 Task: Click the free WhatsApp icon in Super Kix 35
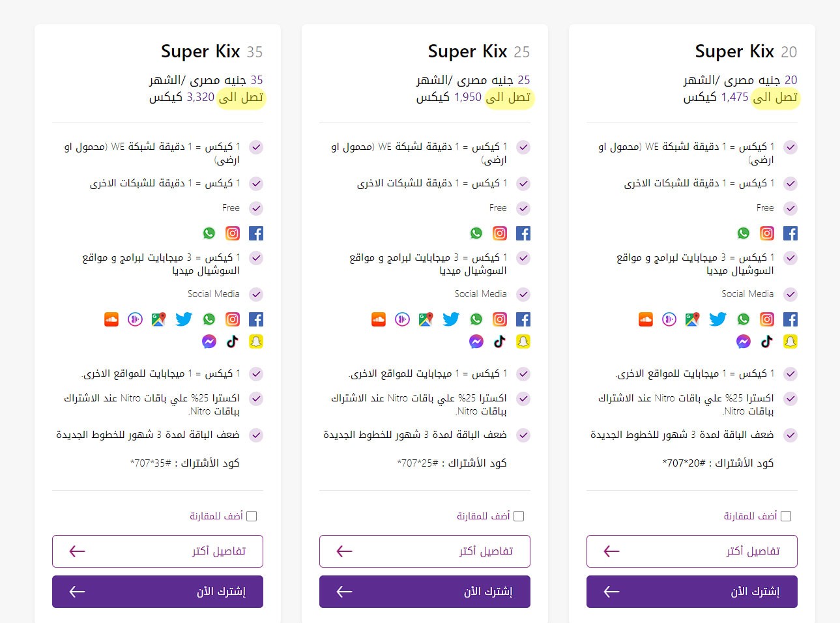(209, 233)
